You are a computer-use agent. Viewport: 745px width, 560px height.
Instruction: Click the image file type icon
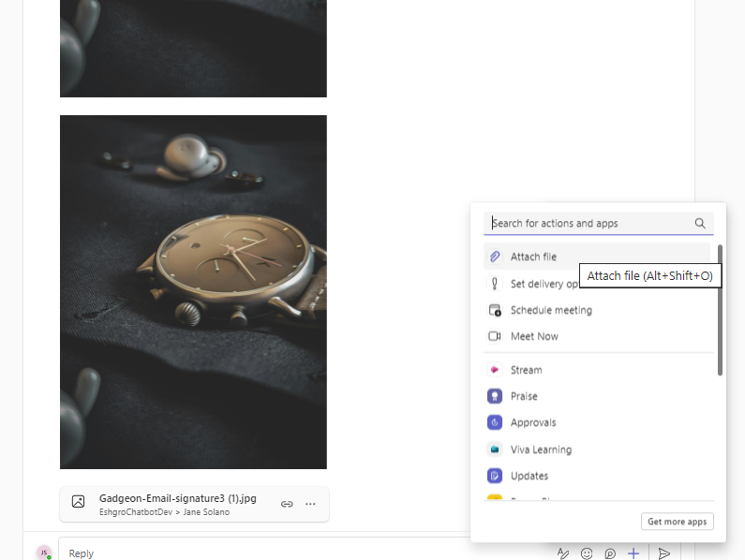coord(78,501)
